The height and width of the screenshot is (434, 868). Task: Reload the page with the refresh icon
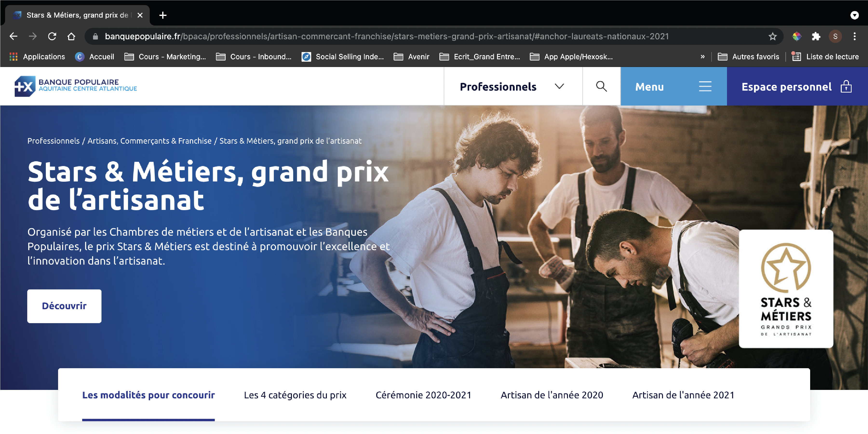point(52,36)
